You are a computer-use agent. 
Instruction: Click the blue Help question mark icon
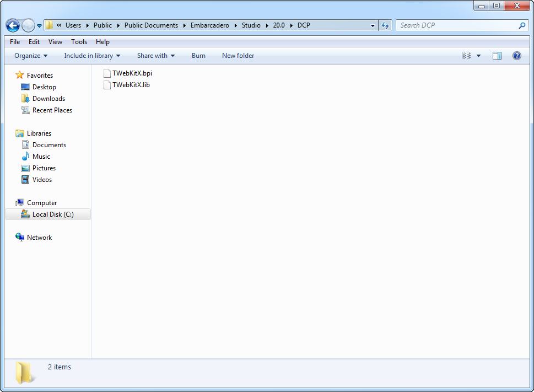point(516,56)
